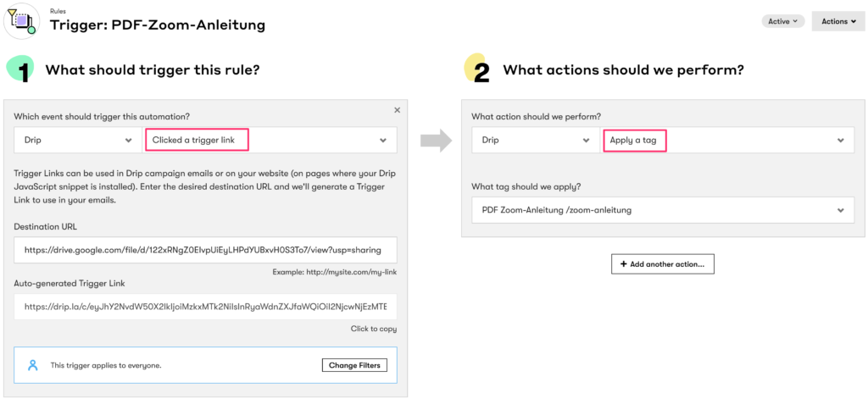Open the 'Apply a tag' action dropdown
The height and width of the screenshot is (399, 868).
[x=727, y=141]
